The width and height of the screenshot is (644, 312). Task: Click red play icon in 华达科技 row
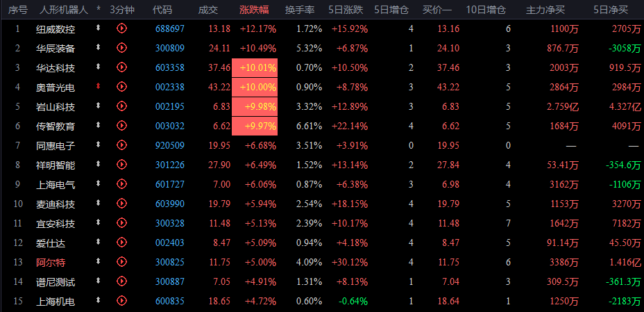pos(121,67)
